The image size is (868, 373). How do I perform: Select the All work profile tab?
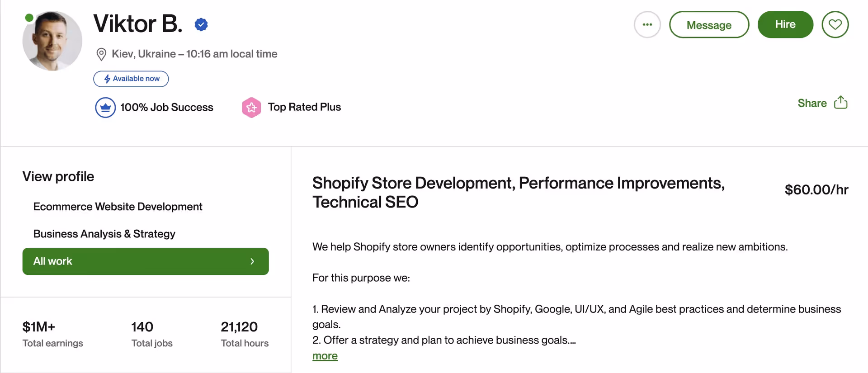tap(146, 261)
